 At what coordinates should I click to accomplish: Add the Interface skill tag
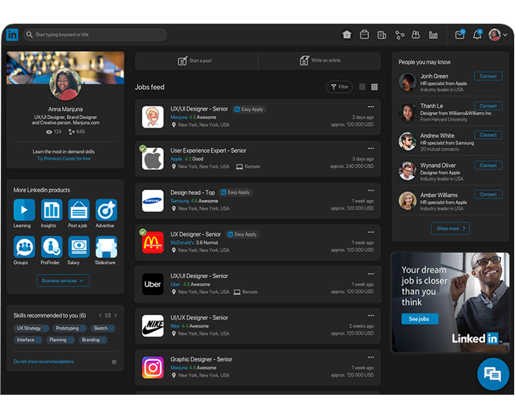pos(39,340)
